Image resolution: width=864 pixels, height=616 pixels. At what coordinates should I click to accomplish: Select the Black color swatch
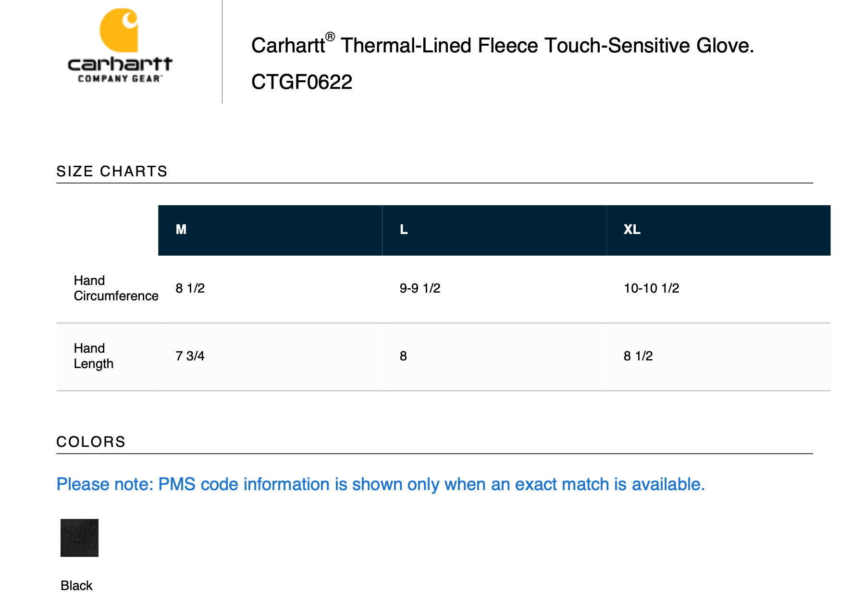tap(79, 538)
